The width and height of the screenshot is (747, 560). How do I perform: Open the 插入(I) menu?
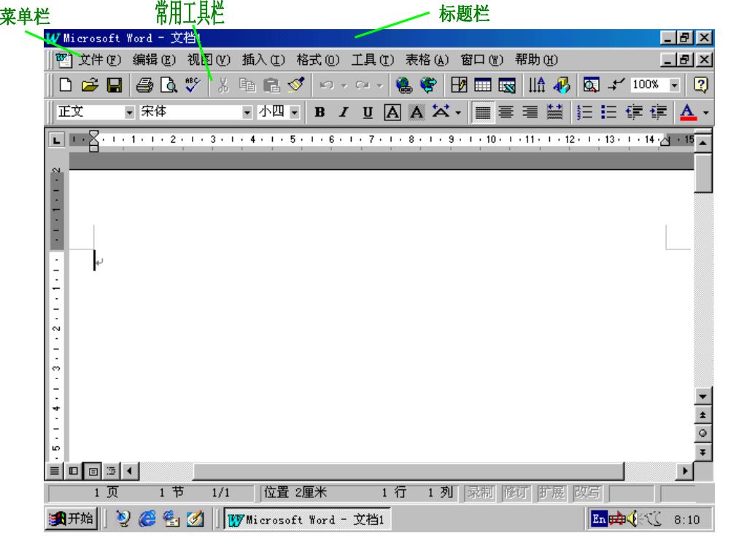[263, 60]
